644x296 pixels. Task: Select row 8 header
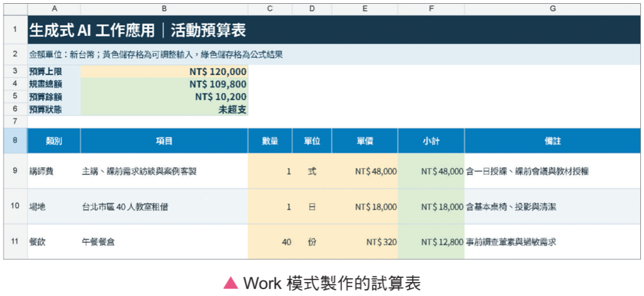16,140
